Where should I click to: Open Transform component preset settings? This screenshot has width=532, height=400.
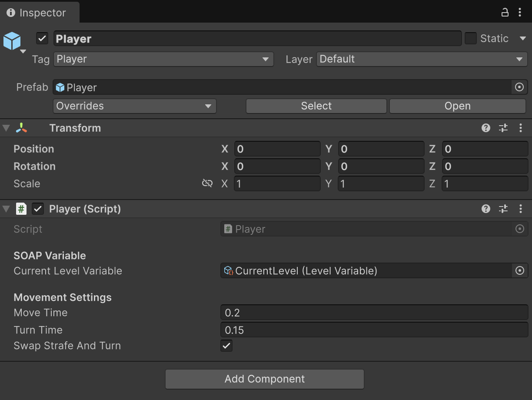click(x=503, y=128)
